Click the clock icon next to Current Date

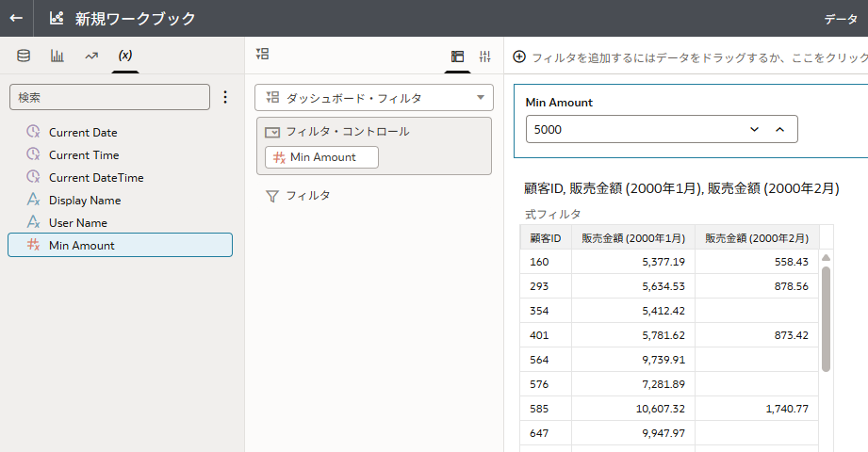(x=33, y=132)
